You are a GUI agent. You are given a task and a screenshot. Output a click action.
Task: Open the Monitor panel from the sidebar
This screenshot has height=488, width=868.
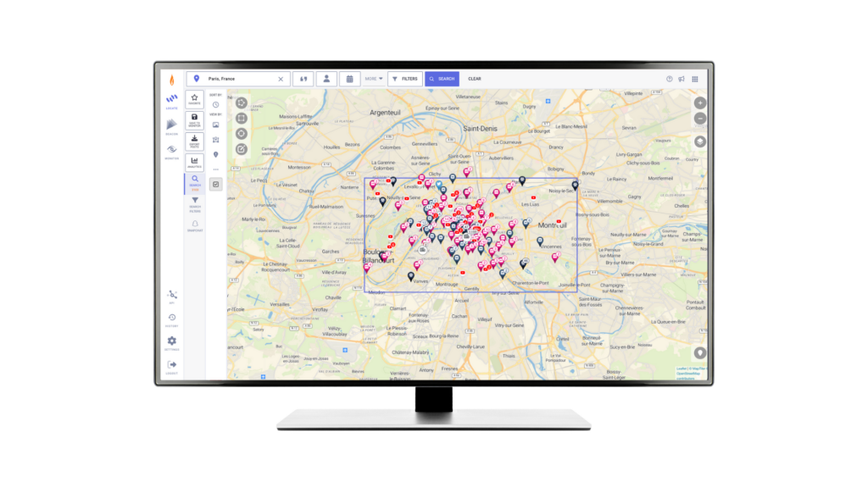[171, 148]
